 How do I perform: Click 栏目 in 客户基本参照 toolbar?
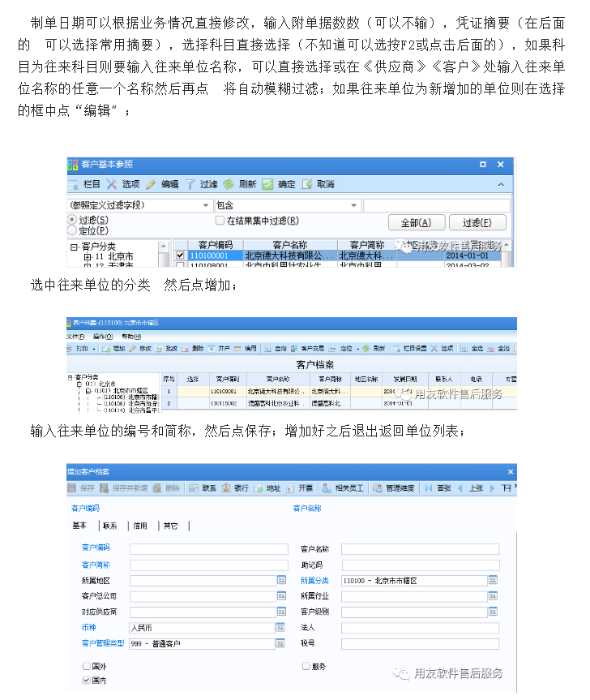(x=86, y=184)
